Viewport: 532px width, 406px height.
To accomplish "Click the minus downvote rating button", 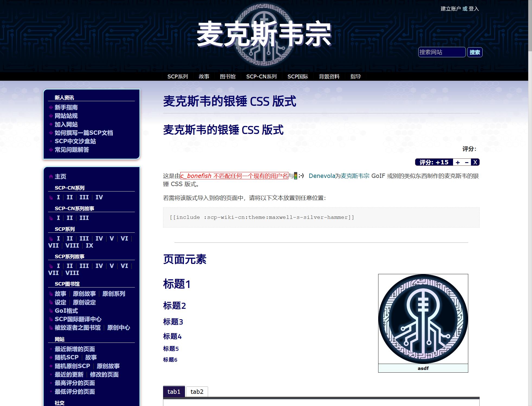I will tap(467, 162).
